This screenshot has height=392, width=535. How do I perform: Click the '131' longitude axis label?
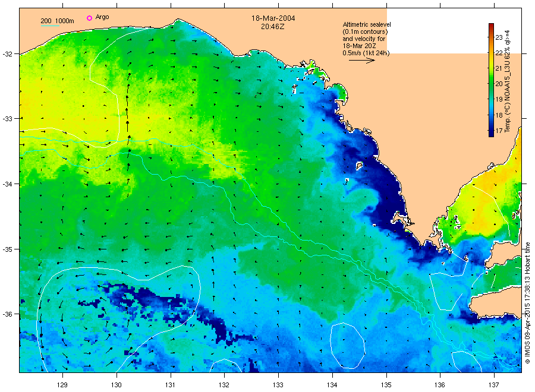170,385
